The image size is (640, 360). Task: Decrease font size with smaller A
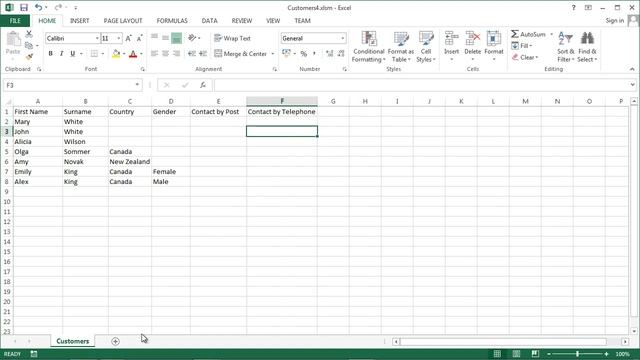(139, 38)
